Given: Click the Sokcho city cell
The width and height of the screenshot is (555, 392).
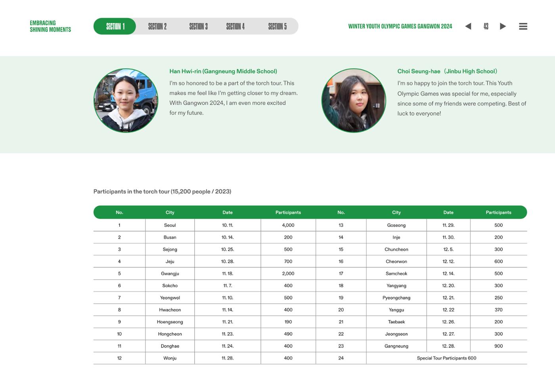Looking at the screenshot, I should [x=170, y=285].
